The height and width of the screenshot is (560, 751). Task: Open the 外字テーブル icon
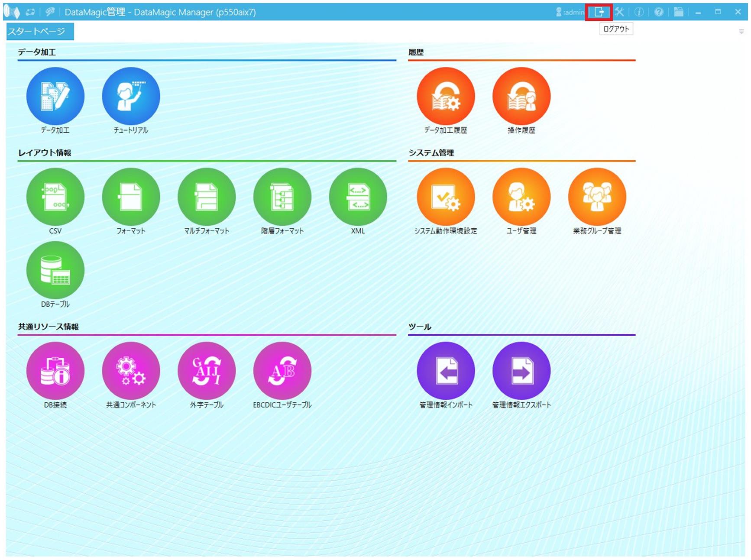(207, 371)
